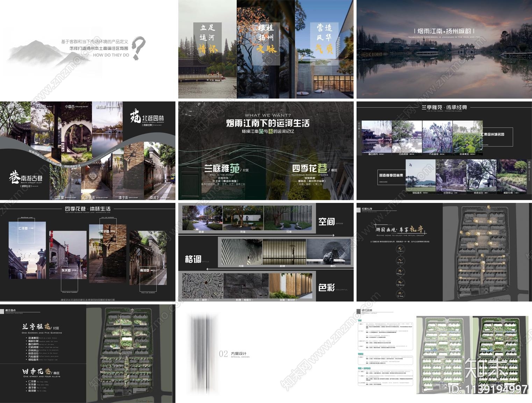
Task: Select the 根植扬州文脉 photo panel
Action: 266,49
